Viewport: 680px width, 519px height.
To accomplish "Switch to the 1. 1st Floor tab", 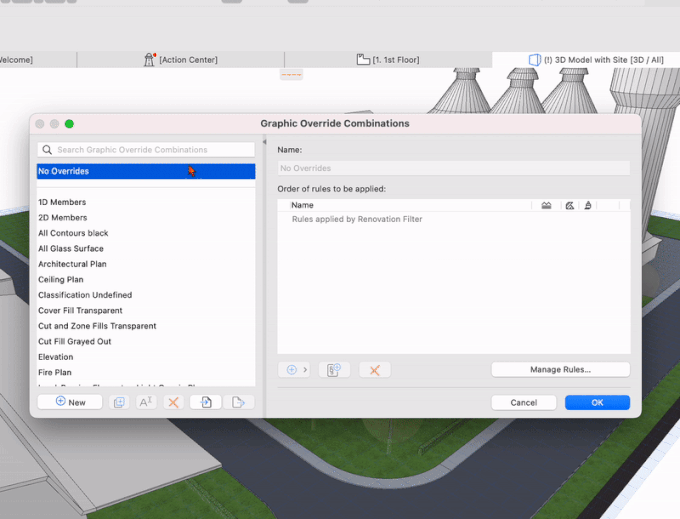I will [x=388, y=60].
